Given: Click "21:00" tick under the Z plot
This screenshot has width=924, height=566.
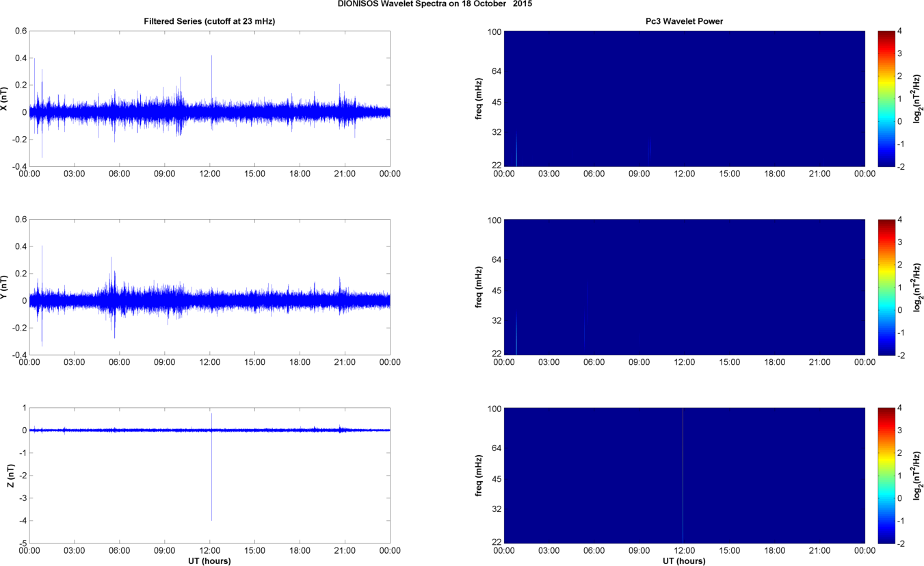Looking at the screenshot, I should (x=345, y=551).
